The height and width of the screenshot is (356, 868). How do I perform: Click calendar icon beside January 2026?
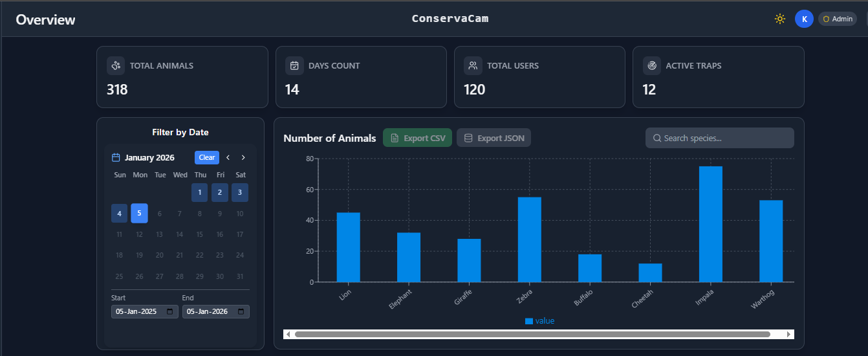click(x=116, y=157)
